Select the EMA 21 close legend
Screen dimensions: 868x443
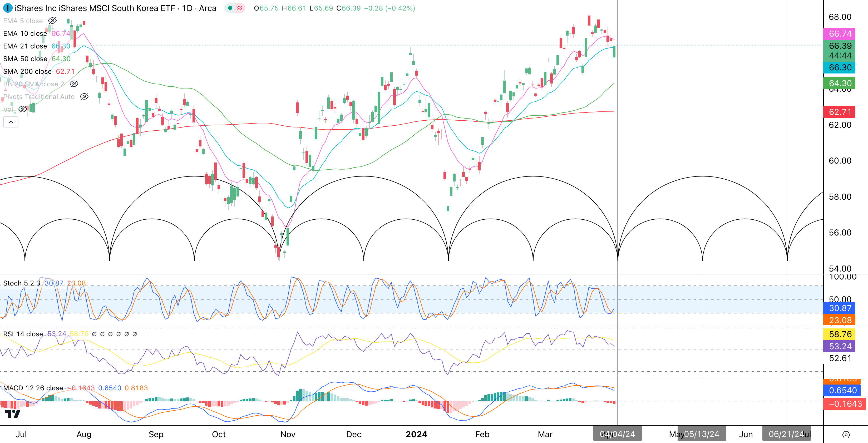pyautogui.click(x=25, y=46)
